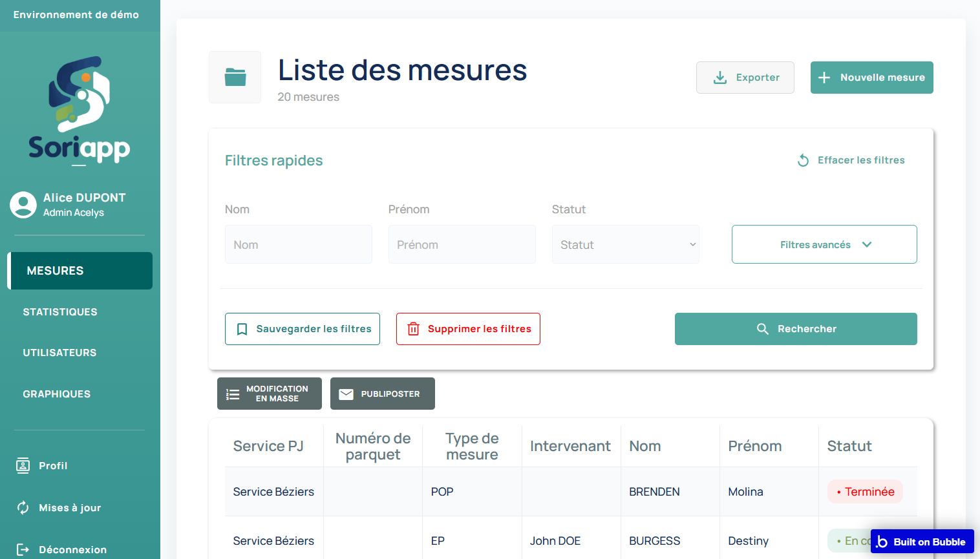Click the Profil badge icon
The height and width of the screenshot is (559, 980).
(x=23, y=465)
